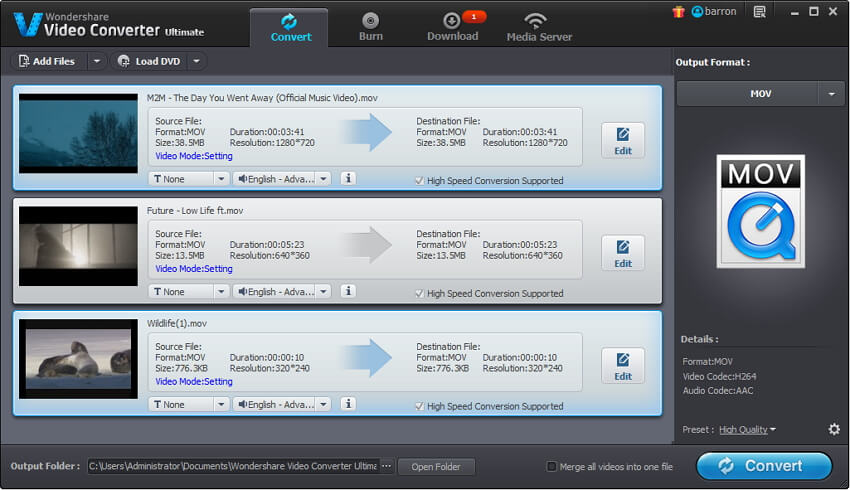
Task: Edit the M2M - The Day You Went Away video
Action: pos(623,140)
